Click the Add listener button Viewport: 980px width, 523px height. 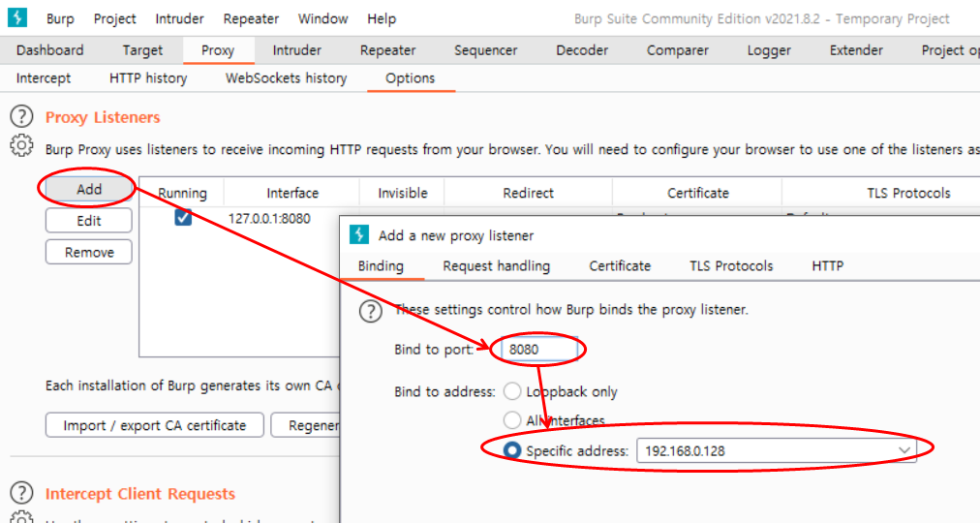(89, 189)
